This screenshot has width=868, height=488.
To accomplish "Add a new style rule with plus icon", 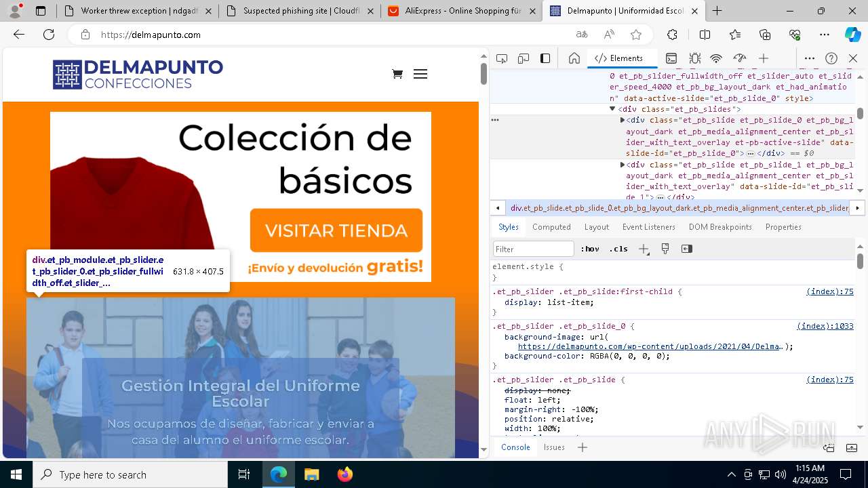I will tap(644, 249).
